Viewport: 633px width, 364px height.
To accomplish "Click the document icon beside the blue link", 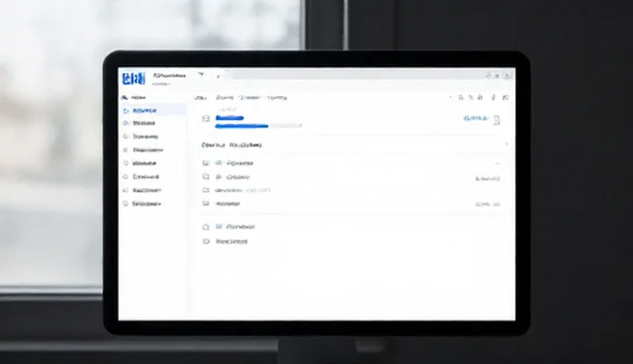I will pos(497,120).
